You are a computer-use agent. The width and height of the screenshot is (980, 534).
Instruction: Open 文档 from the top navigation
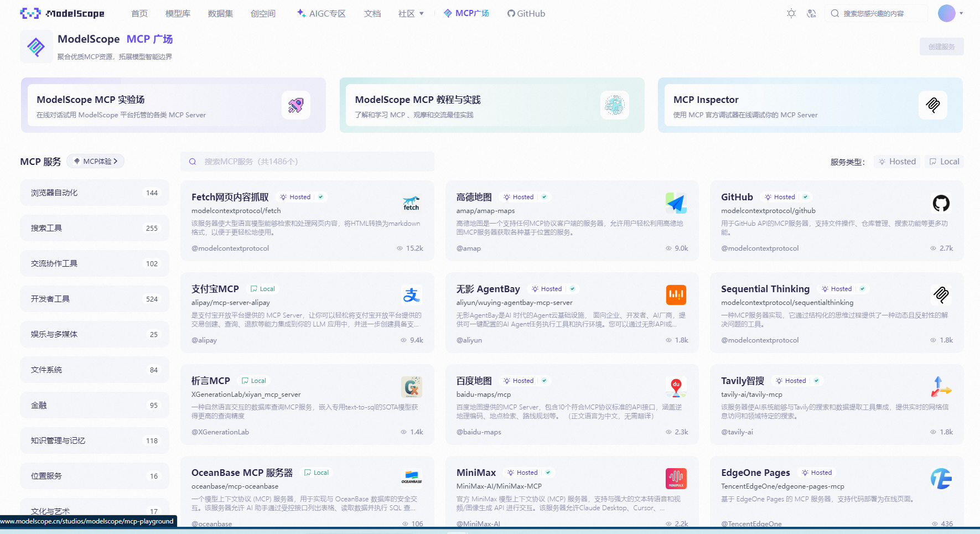click(x=372, y=13)
